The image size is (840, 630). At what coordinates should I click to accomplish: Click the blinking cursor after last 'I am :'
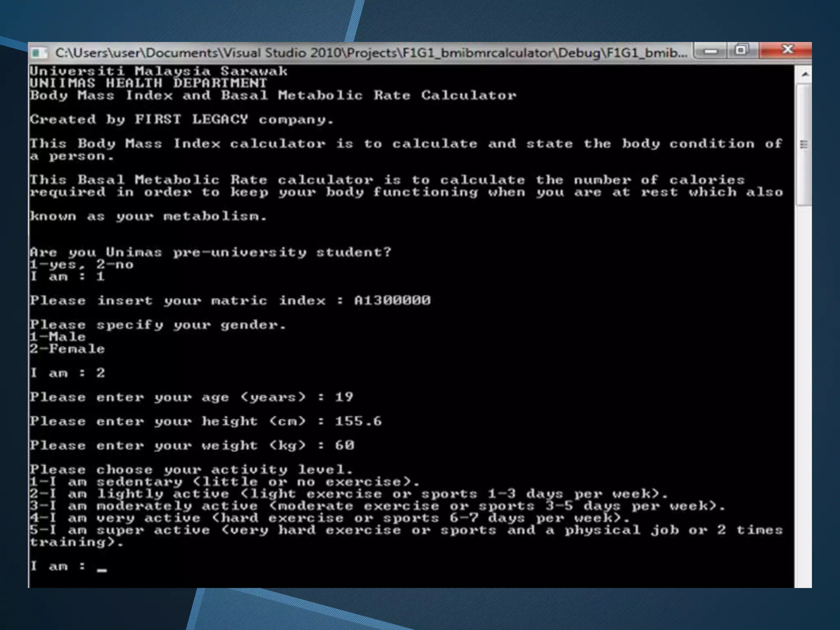click(x=102, y=569)
